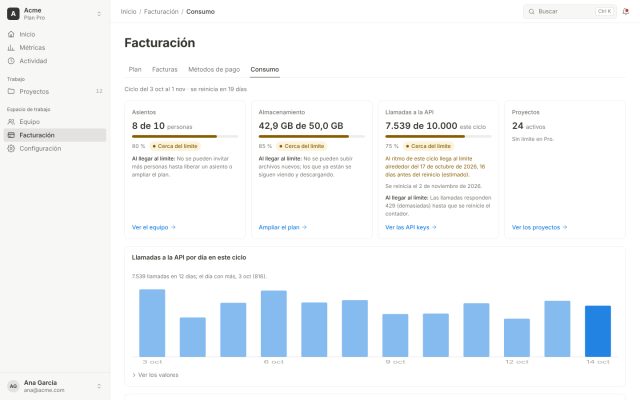
Task: Click the 6 oct bar in the chart
Action: tap(274, 324)
